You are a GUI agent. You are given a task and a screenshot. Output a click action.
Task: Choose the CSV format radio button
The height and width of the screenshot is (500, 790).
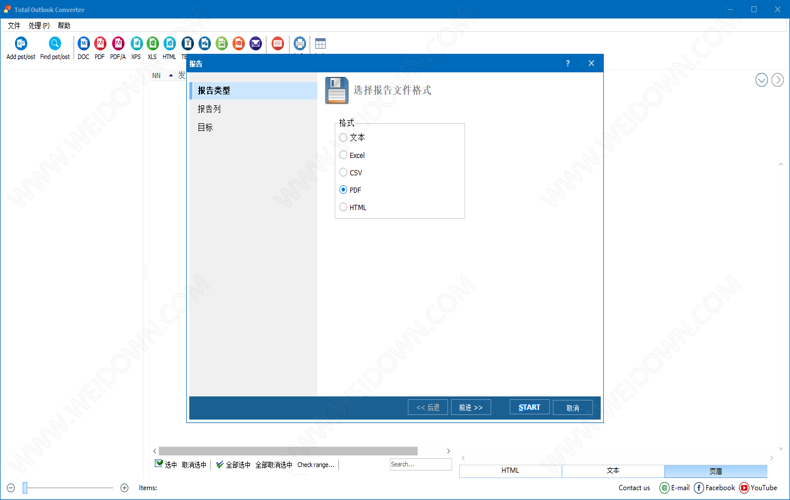(343, 172)
